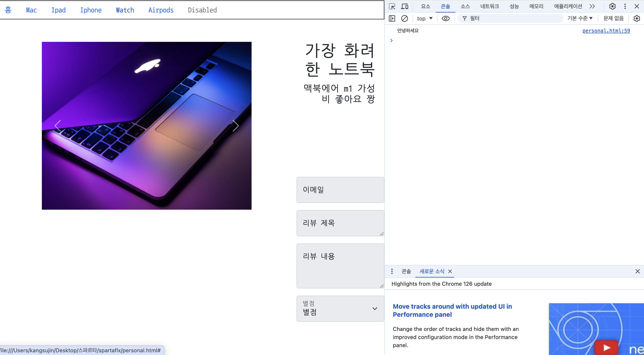The width and height of the screenshot is (644, 355).
Task: Show more DevTools tabs with the chevrons
Action: (x=592, y=6)
